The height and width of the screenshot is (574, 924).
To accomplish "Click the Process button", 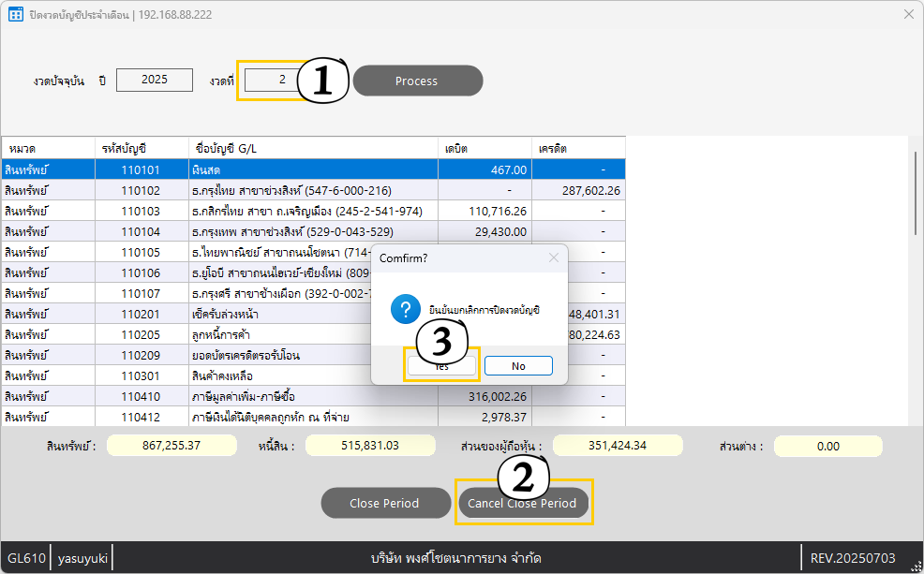I will tap(418, 81).
